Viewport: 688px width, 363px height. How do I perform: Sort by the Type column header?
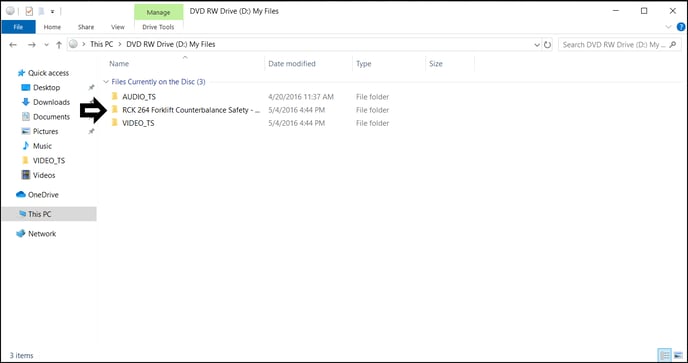[363, 64]
